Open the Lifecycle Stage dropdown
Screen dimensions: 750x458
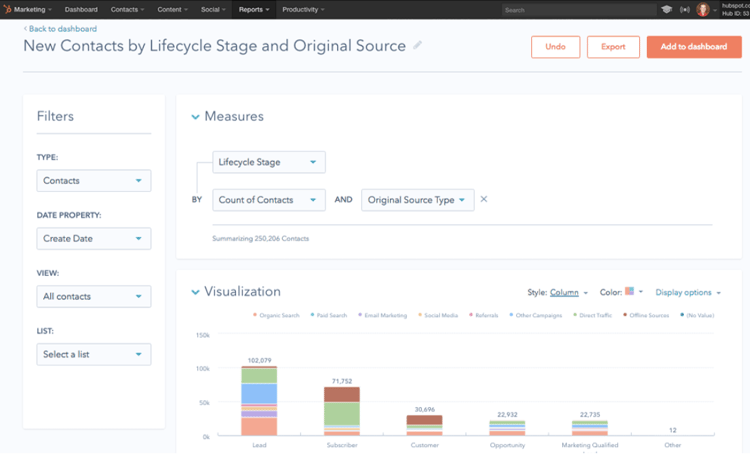click(268, 162)
